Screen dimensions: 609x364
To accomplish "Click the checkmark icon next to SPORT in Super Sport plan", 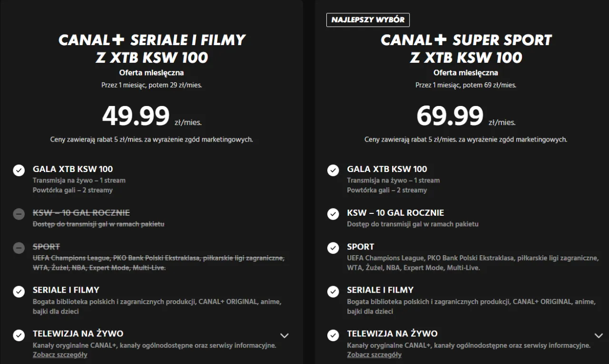I will coord(333,248).
